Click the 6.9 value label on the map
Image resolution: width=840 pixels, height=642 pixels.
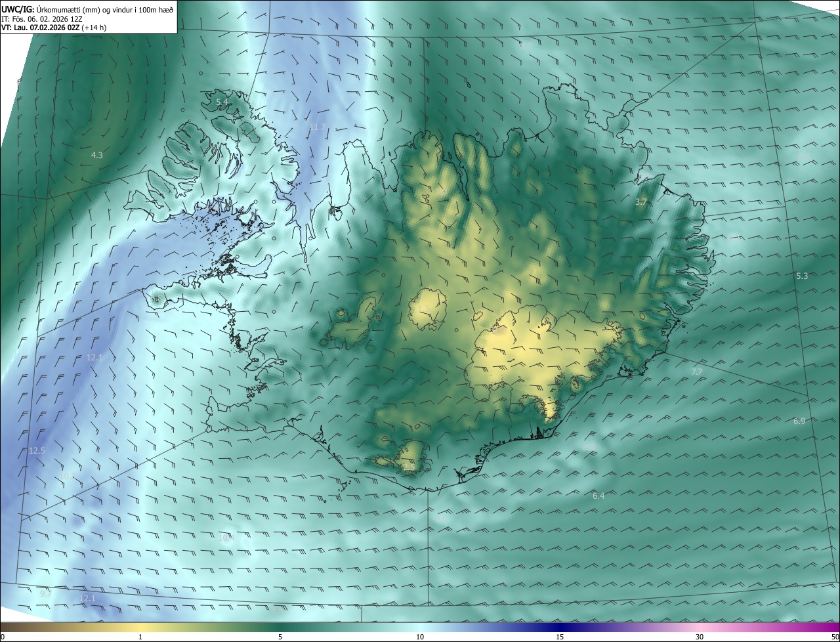(799, 421)
